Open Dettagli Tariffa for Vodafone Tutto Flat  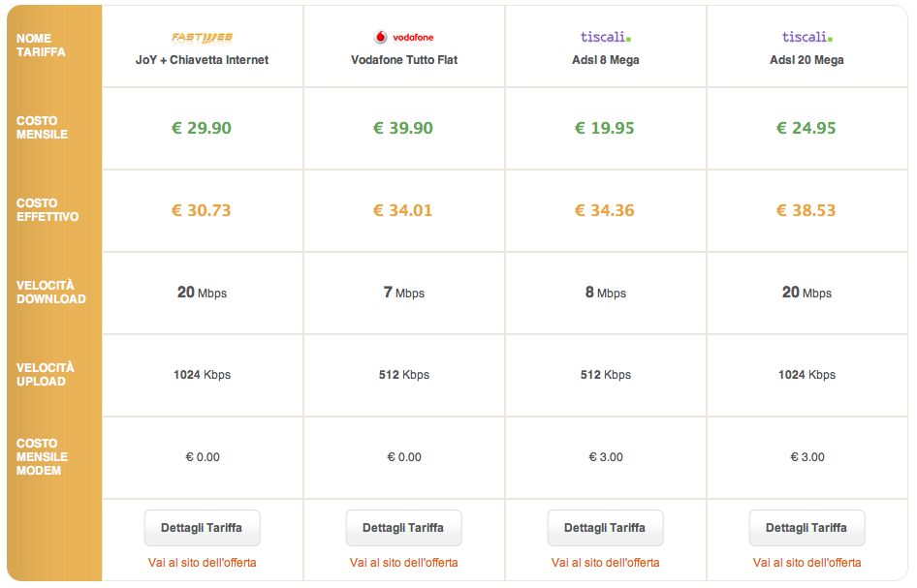(403, 528)
